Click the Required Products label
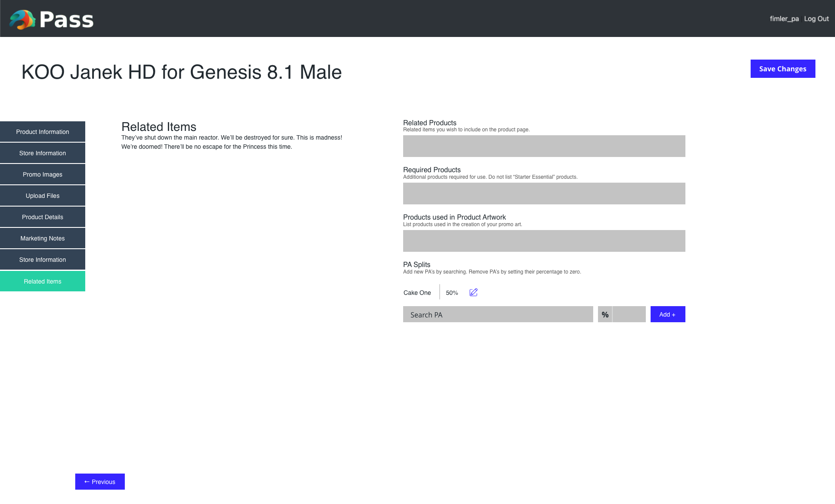The height and width of the screenshot is (504, 835). (432, 170)
